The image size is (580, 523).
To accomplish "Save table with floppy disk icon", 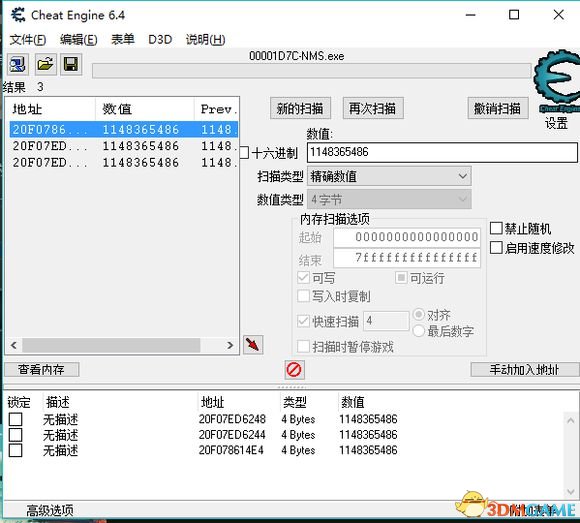I will (71, 65).
